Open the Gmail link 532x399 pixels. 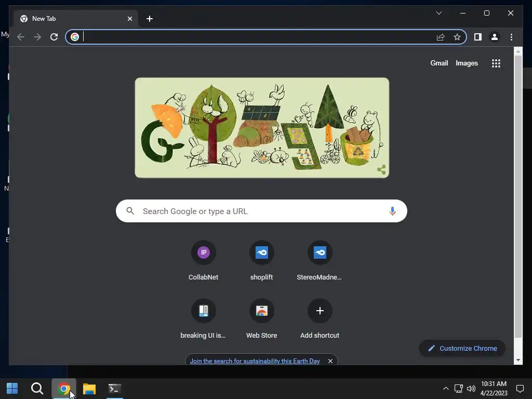coord(439,63)
